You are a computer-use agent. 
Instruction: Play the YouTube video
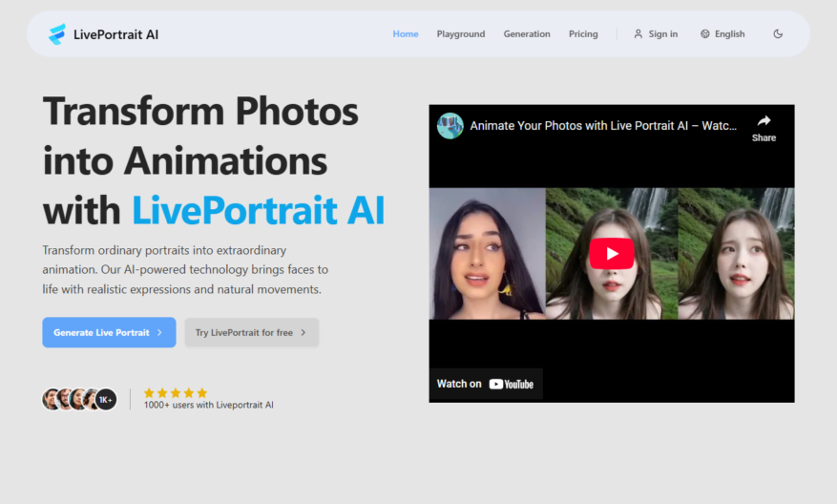pos(612,254)
